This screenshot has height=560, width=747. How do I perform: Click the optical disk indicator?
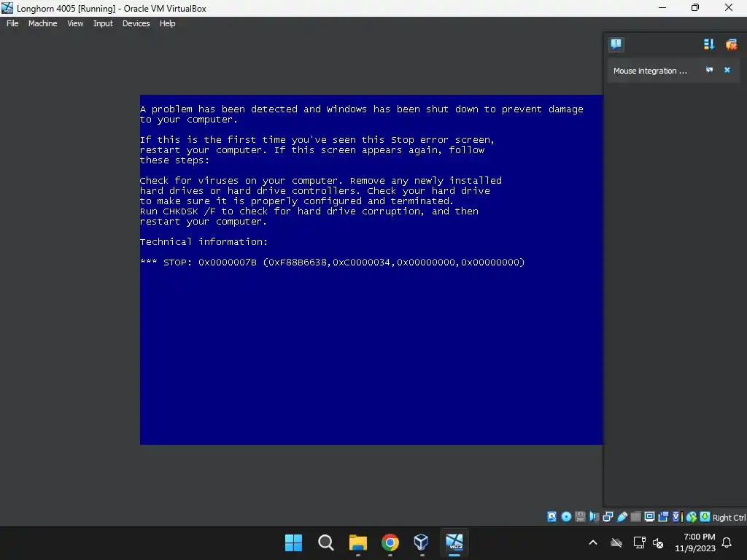[x=566, y=517]
